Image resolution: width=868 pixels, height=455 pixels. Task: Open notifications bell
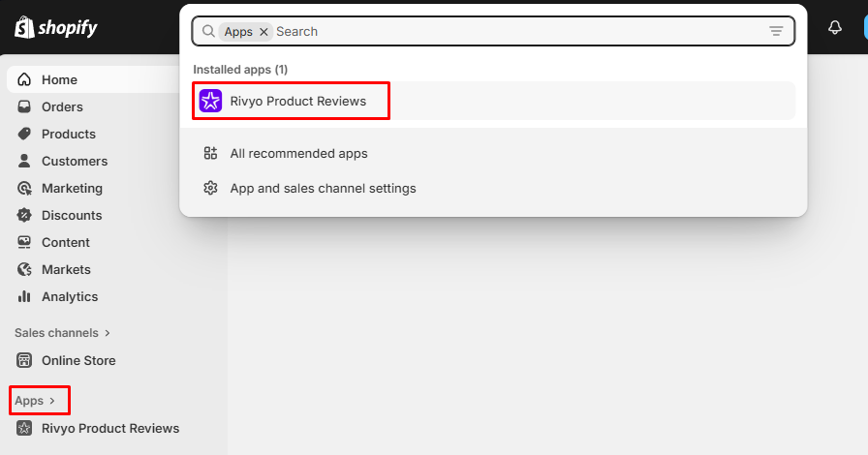point(835,27)
